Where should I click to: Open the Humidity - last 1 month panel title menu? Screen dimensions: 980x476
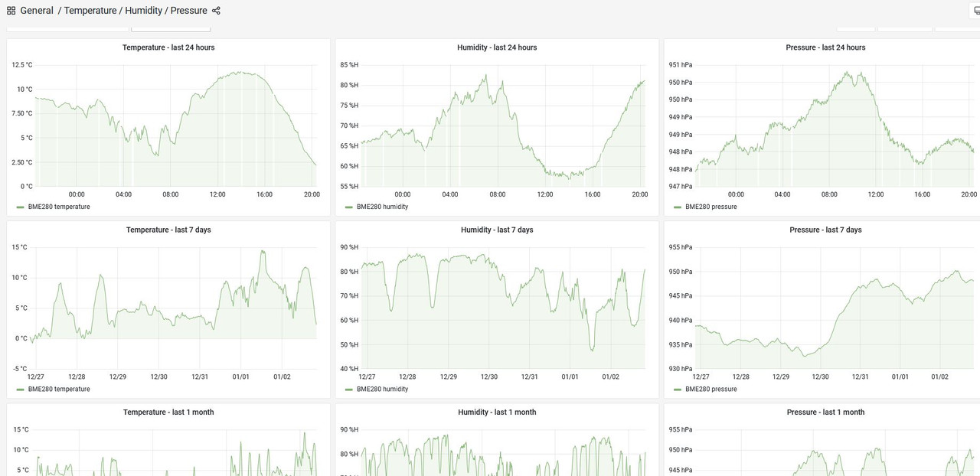(x=497, y=412)
